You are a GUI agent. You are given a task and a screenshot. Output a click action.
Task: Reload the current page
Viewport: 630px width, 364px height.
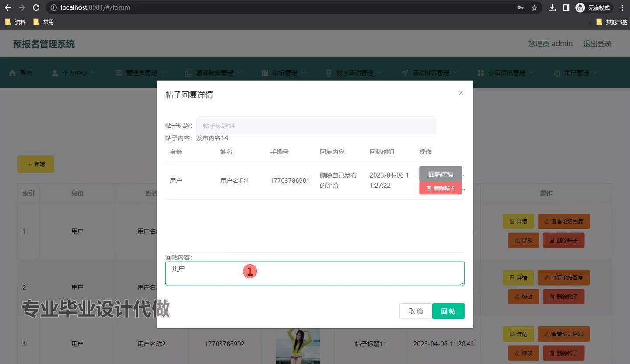tap(36, 7)
